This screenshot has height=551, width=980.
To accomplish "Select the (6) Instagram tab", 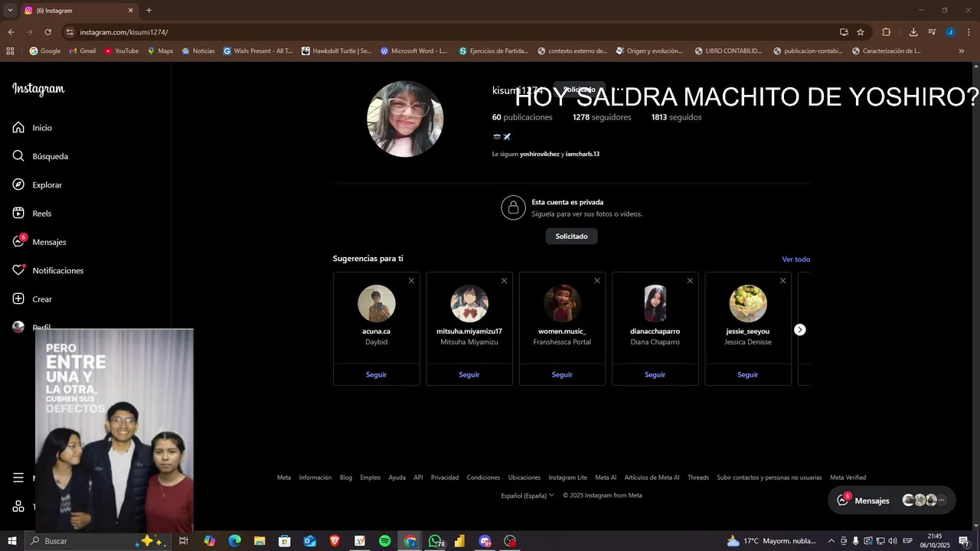I will pyautogui.click(x=78, y=11).
